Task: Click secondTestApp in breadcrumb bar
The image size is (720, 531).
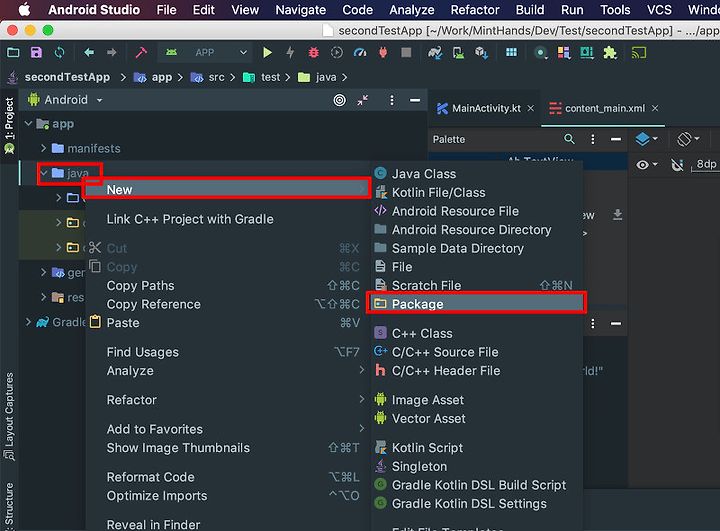Action: click(67, 77)
